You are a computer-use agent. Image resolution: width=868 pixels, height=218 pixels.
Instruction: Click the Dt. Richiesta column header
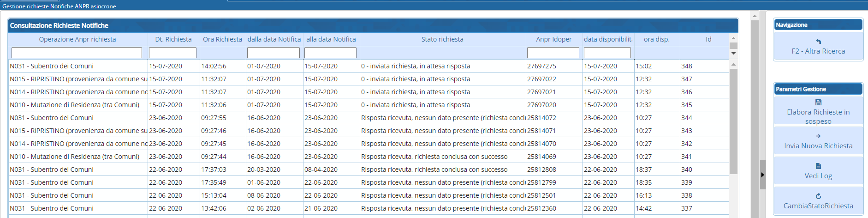[173, 39]
